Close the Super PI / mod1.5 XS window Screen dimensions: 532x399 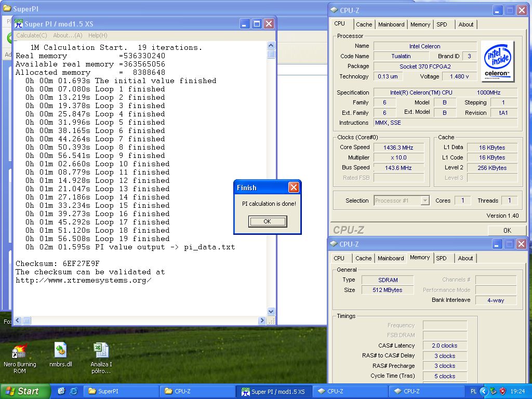[x=269, y=24]
